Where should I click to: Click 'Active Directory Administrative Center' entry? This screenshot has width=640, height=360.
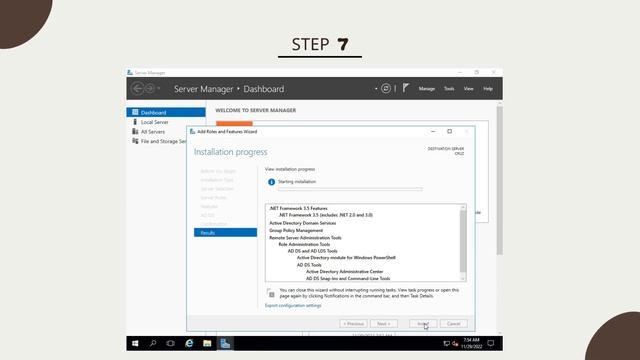pyautogui.click(x=344, y=271)
